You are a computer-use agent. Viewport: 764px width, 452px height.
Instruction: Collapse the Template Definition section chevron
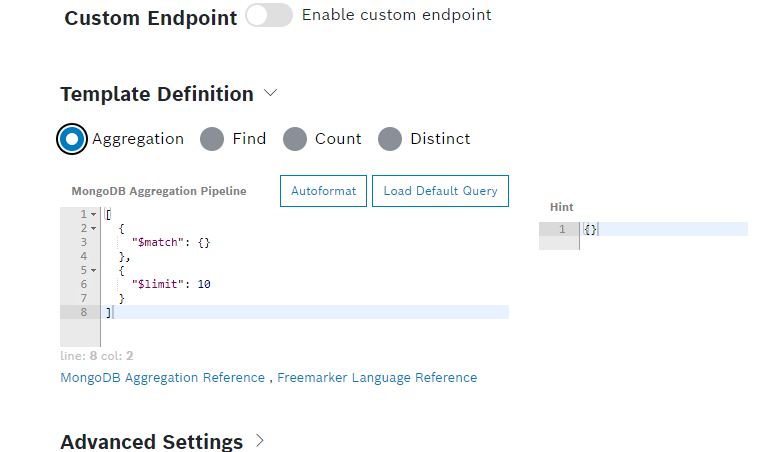(x=270, y=93)
